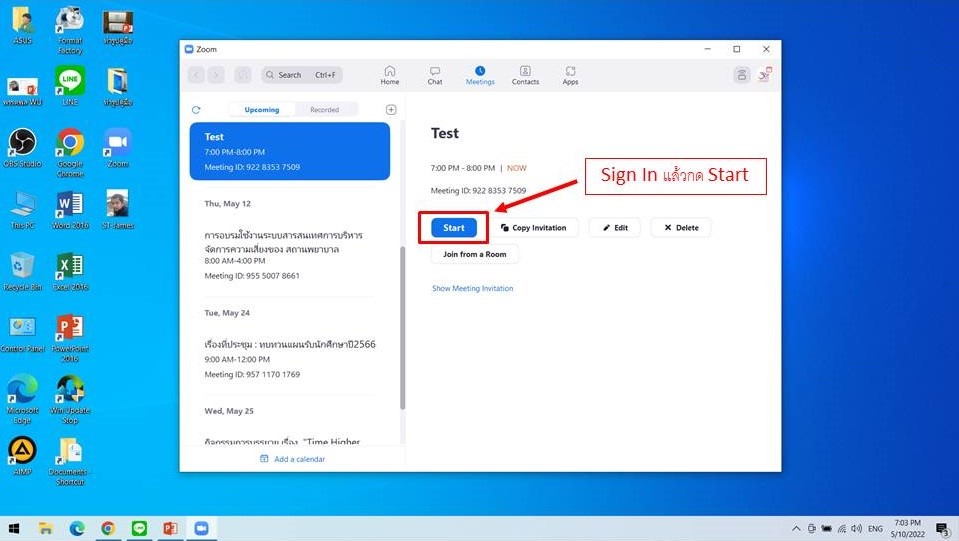Open Chrome from the taskbar
Screen dimensions: 959x541
[x=108, y=529]
